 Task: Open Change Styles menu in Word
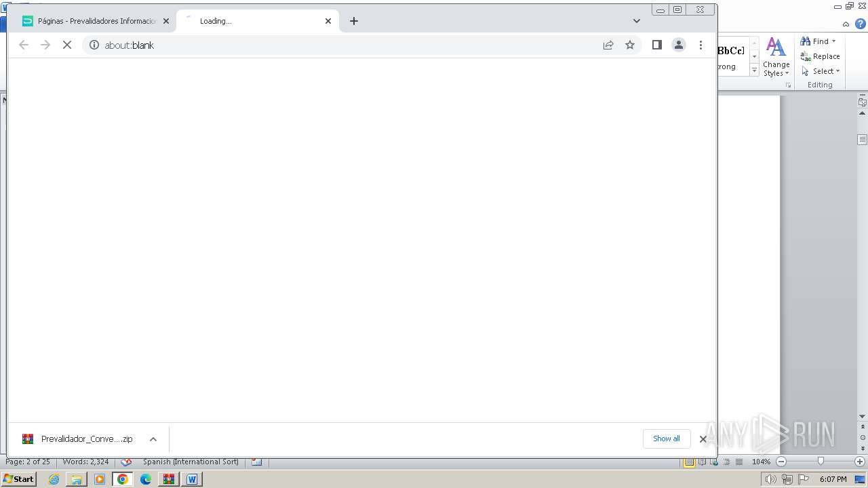[x=776, y=57]
